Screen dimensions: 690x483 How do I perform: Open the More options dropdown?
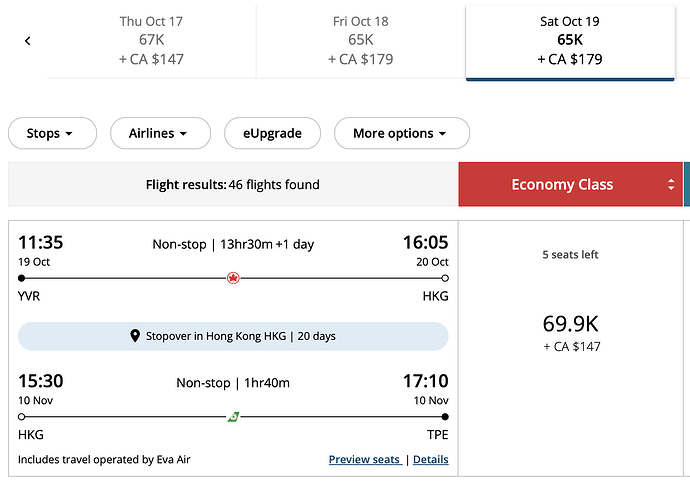coord(402,133)
